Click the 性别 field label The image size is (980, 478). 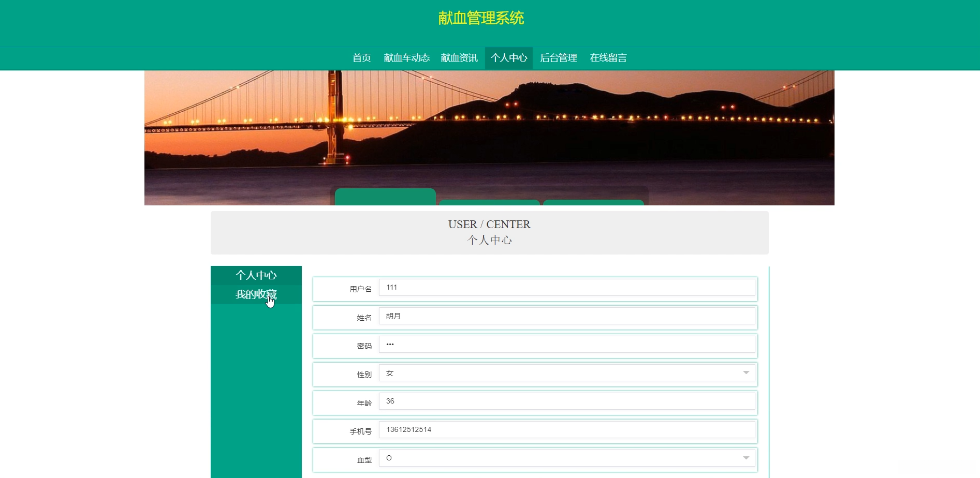tap(364, 375)
